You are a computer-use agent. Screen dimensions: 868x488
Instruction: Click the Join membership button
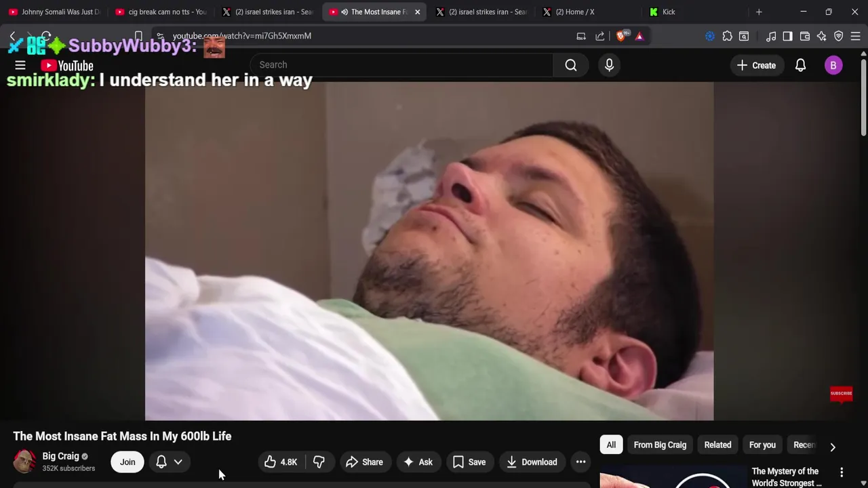pyautogui.click(x=127, y=462)
